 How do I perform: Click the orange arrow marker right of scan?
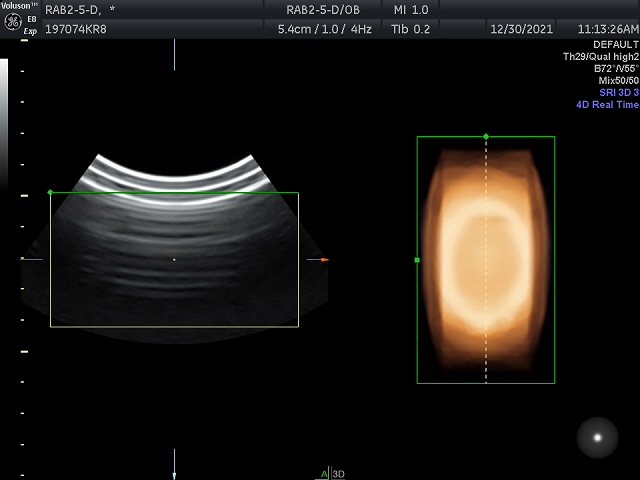click(323, 260)
